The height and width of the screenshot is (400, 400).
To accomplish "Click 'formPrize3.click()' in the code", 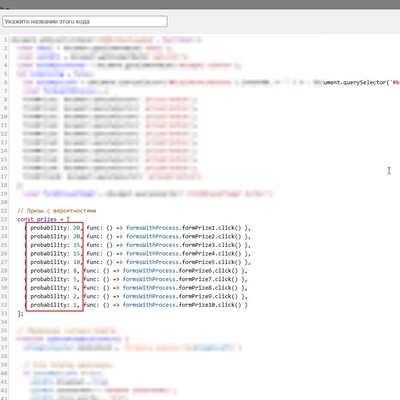I will coord(211,245).
